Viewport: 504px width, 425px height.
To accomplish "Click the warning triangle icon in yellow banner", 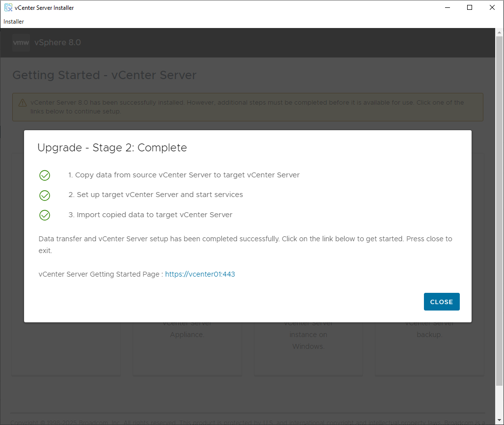I will pyautogui.click(x=23, y=103).
